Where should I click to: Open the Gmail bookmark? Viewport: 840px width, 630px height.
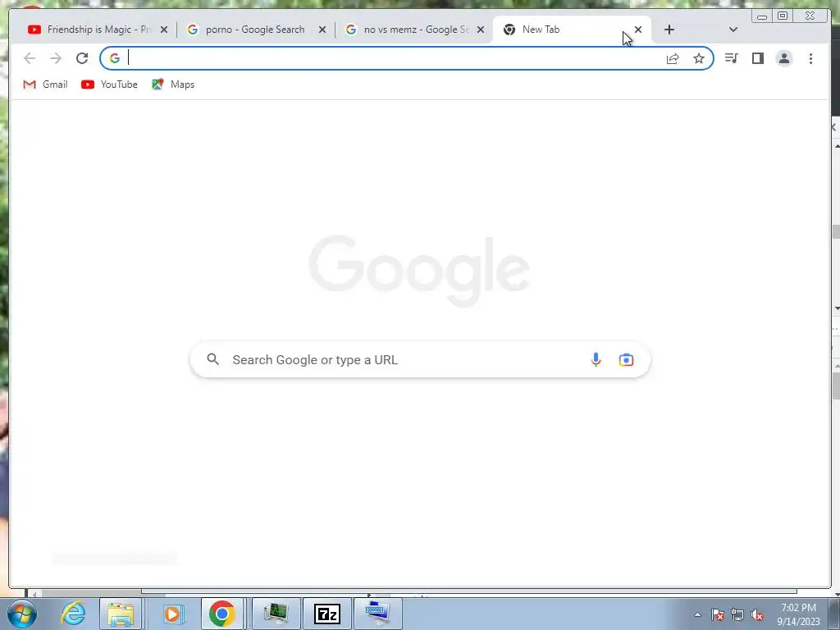click(46, 84)
